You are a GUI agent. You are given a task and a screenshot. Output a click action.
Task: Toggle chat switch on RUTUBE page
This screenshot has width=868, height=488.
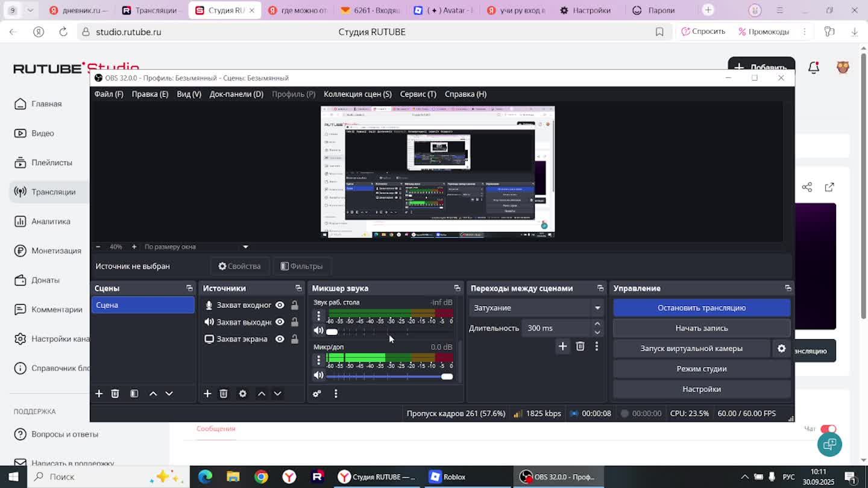coord(828,428)
